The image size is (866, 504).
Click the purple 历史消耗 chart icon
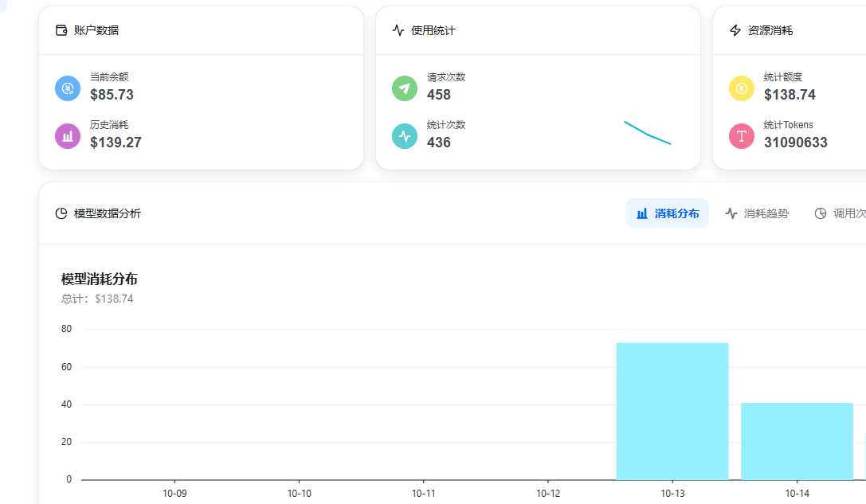pos(68,136)
